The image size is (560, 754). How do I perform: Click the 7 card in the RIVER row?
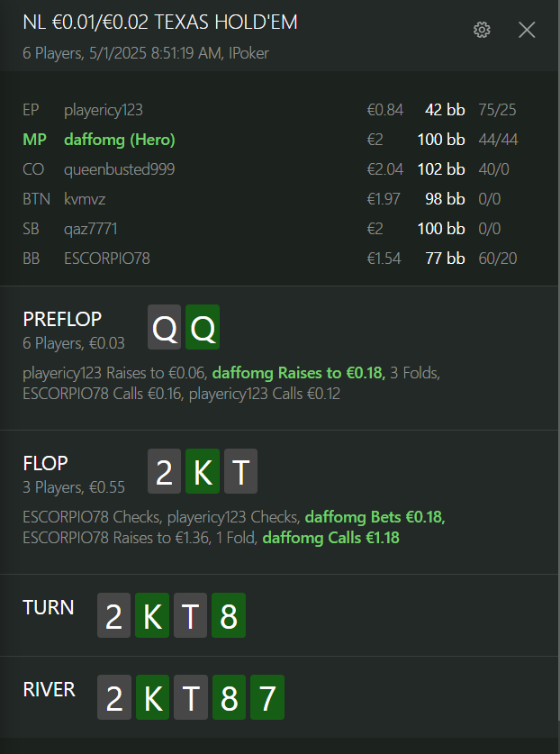pyautogui.click(x=266, y=698)
